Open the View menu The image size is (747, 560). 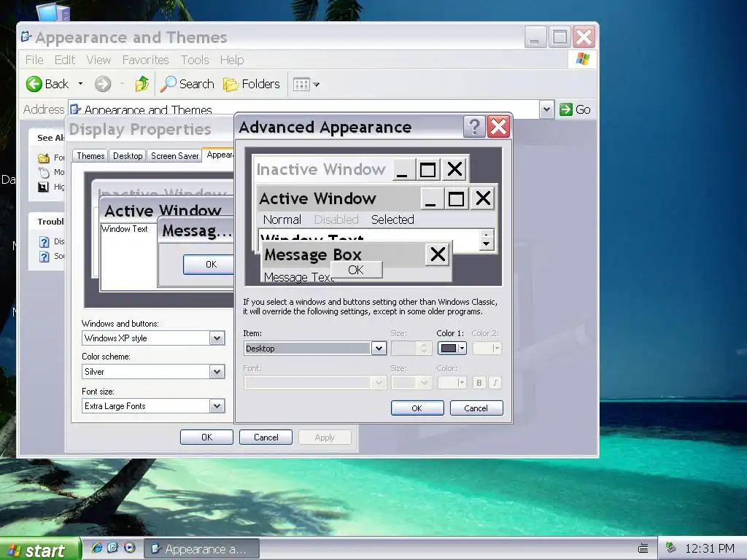point(98,60)
